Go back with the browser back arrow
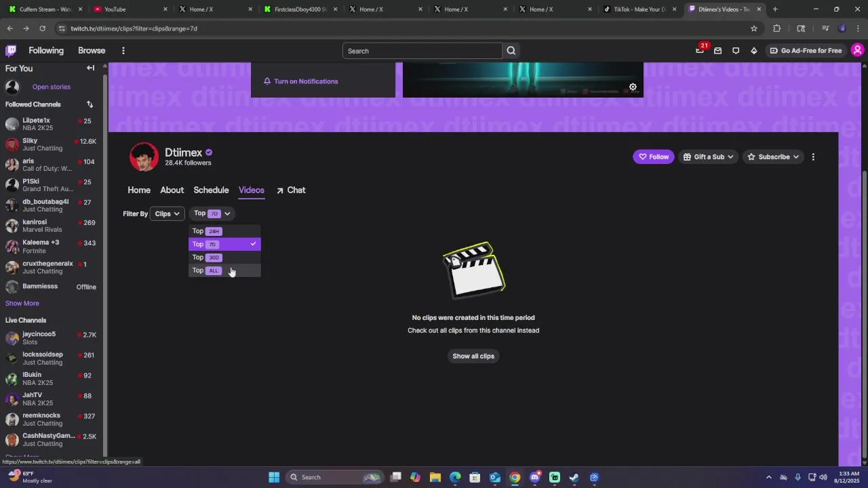The image size is (868, 488). 9,28
